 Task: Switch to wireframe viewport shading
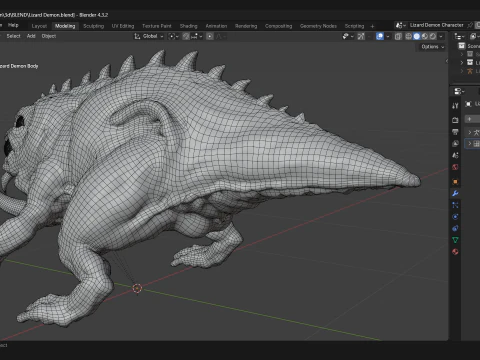(408, 36)
